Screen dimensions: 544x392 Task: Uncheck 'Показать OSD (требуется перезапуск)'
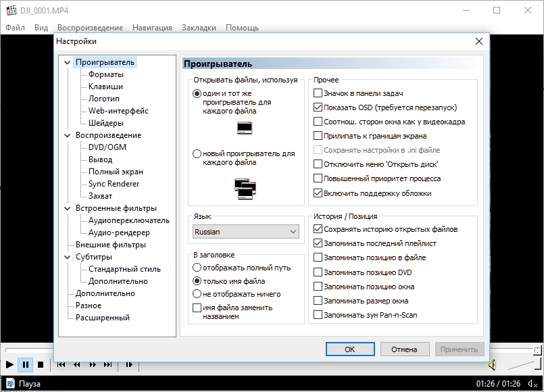(x=318, y=107)
